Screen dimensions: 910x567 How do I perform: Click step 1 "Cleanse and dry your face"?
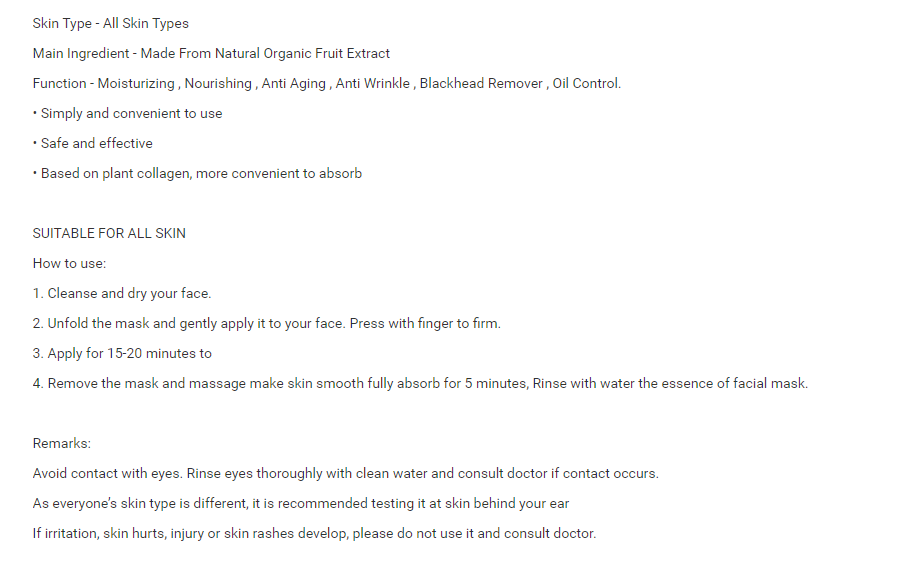coord(122,293)
